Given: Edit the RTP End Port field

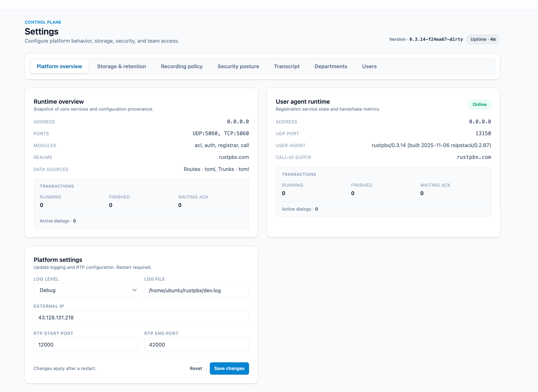Looking at the screenshot, I should tap(196, 344).
